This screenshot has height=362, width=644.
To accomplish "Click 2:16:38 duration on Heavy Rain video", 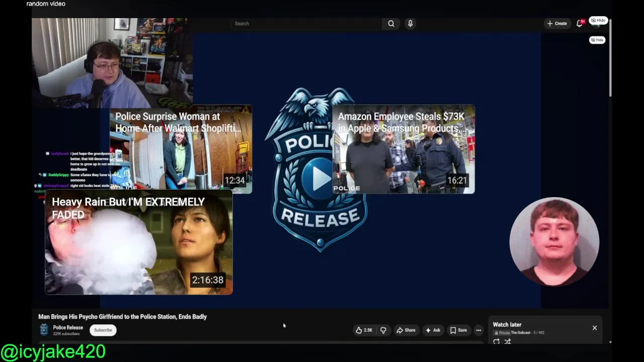I will pyautogui.click(x=207, y=280).
